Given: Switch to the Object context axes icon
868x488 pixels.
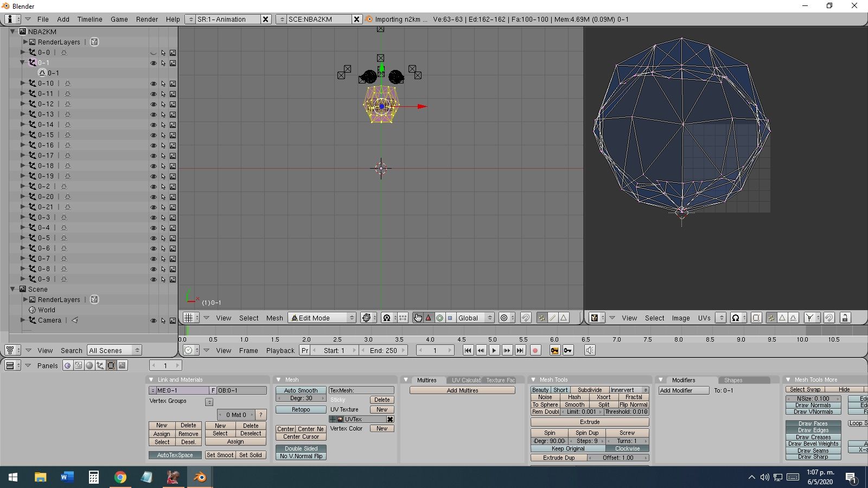Looking at the screenshot, I should point(100,365).
